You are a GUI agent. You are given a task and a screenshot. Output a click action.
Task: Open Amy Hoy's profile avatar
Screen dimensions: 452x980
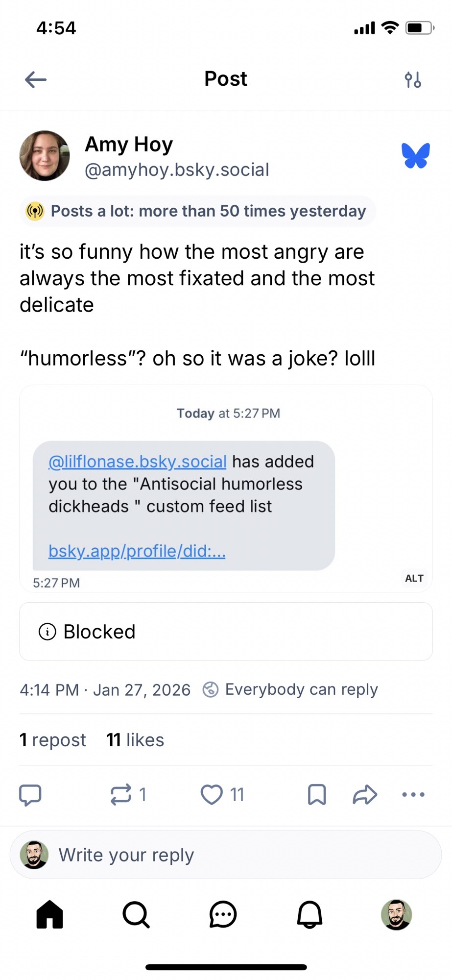pos(45,156)
